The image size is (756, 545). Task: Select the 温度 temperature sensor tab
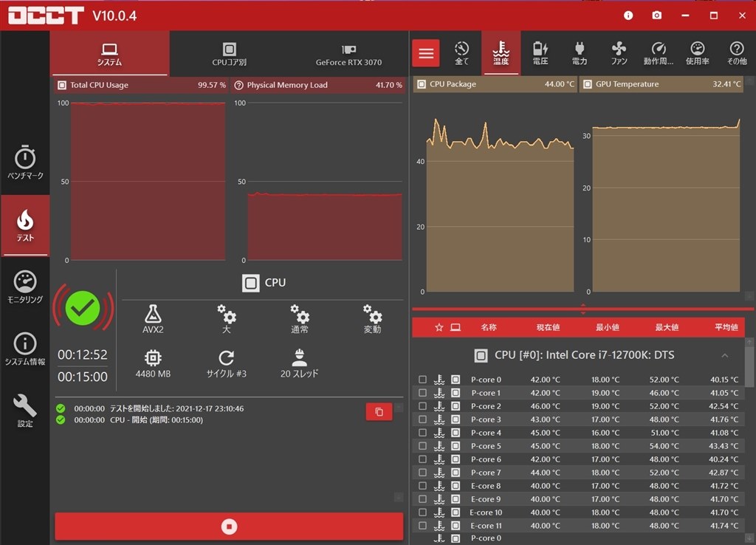pos(501,53)
